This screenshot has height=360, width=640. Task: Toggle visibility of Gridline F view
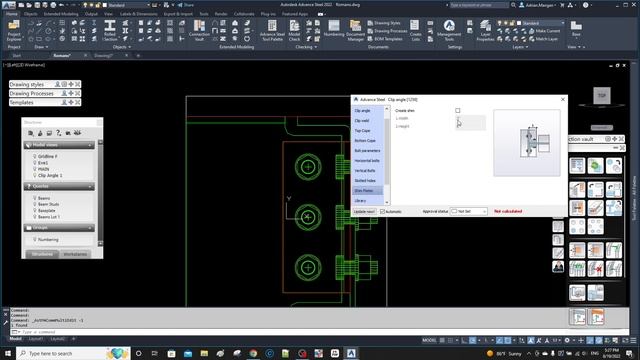coord(35,156)
